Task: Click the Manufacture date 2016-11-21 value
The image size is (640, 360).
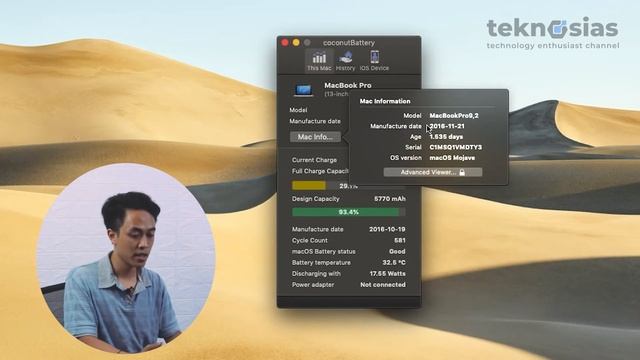Action: click(447, 126)
